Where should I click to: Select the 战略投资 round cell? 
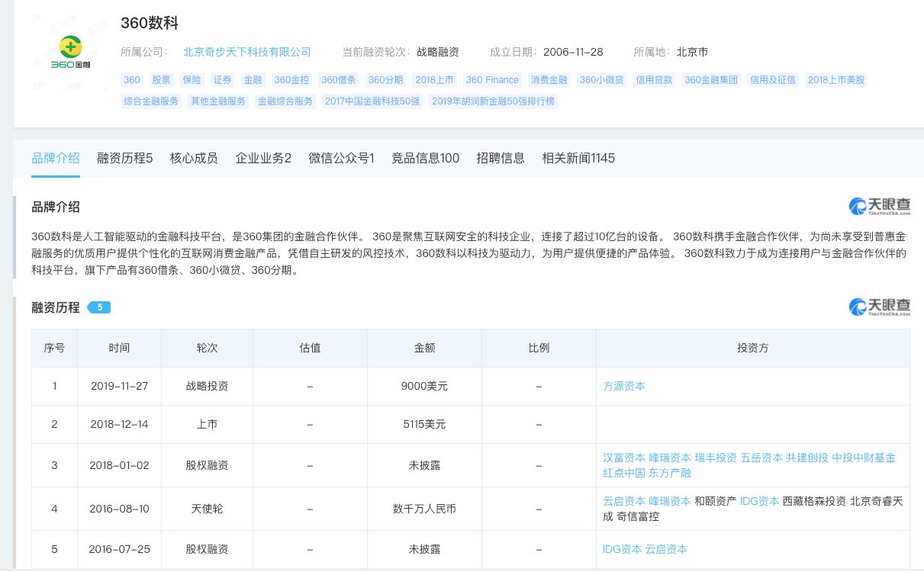click(x=207, y=386)
